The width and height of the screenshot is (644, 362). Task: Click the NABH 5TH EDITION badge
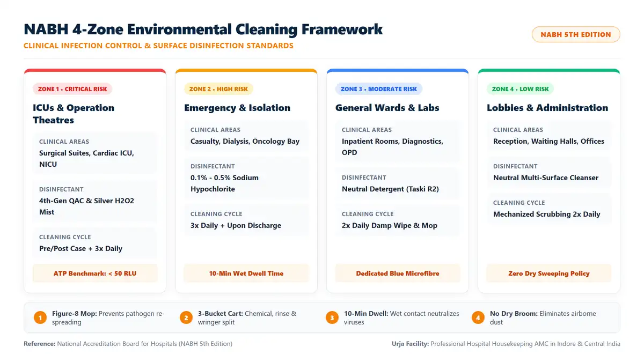click(x=576, y=34)
